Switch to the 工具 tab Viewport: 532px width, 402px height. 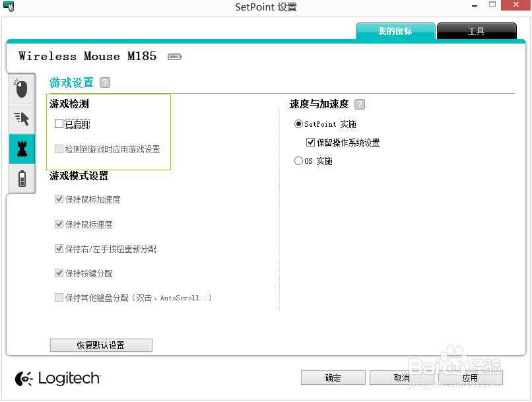coord(477,31)
